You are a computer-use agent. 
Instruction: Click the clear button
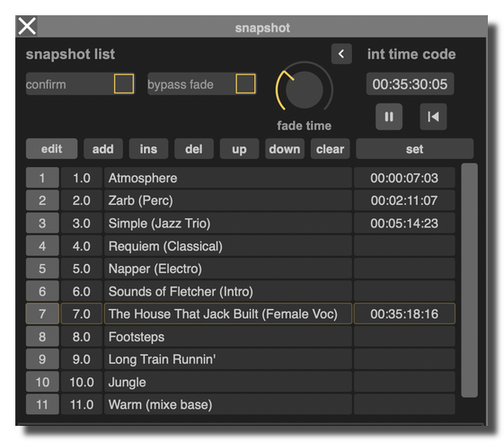(330, 149)
